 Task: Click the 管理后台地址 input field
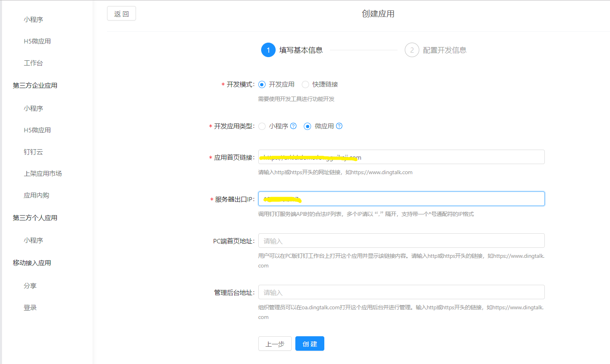coord(401,292)
